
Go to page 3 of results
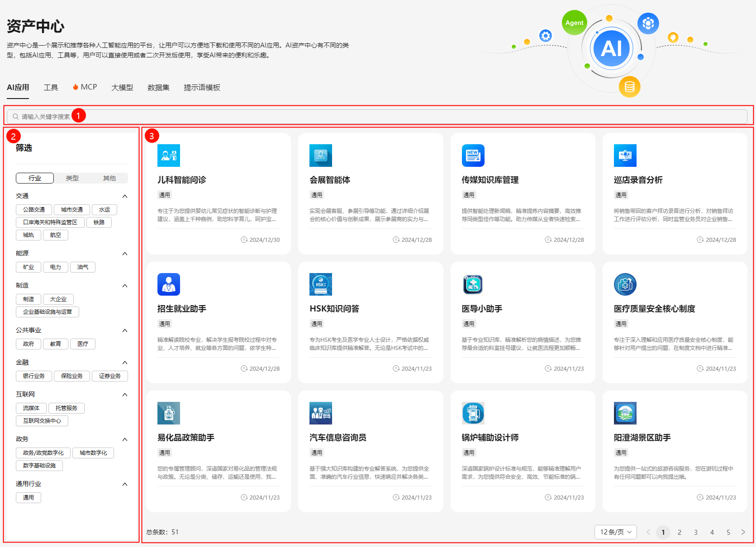695,532
